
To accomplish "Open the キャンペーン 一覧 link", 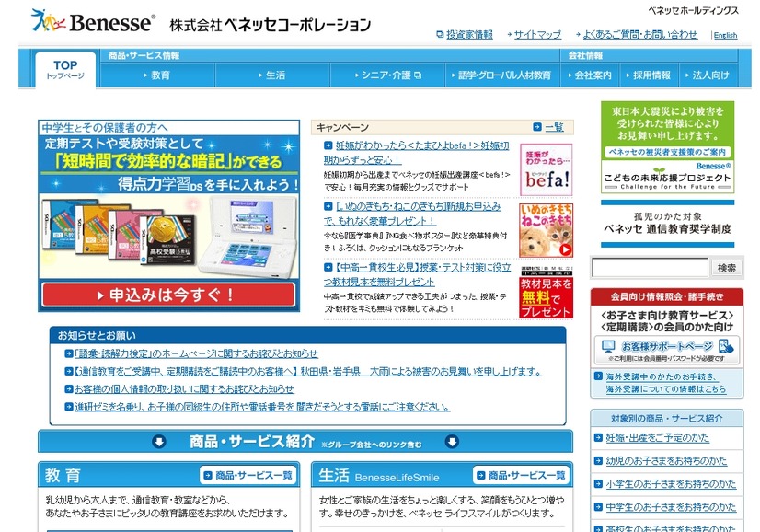I will pos(554,127).
